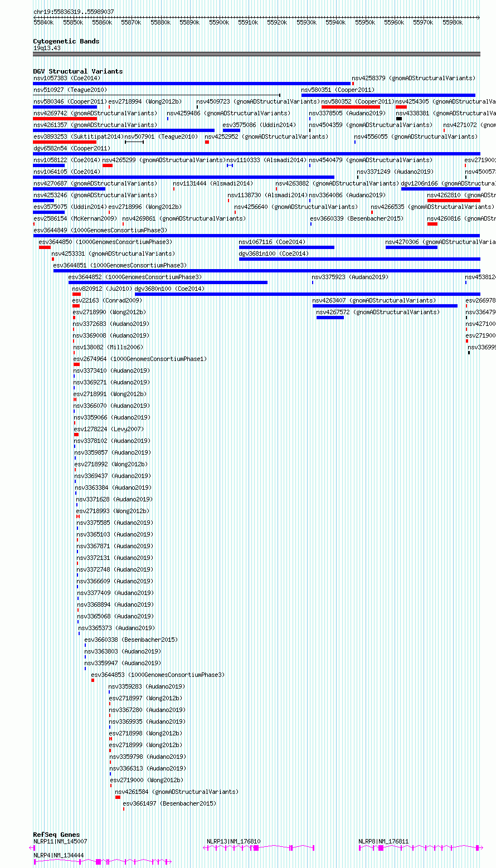Select nsv1110333 (Alsmadi2014) label
The height and width of the screenshot is (868, 496).
coord(267,160)
